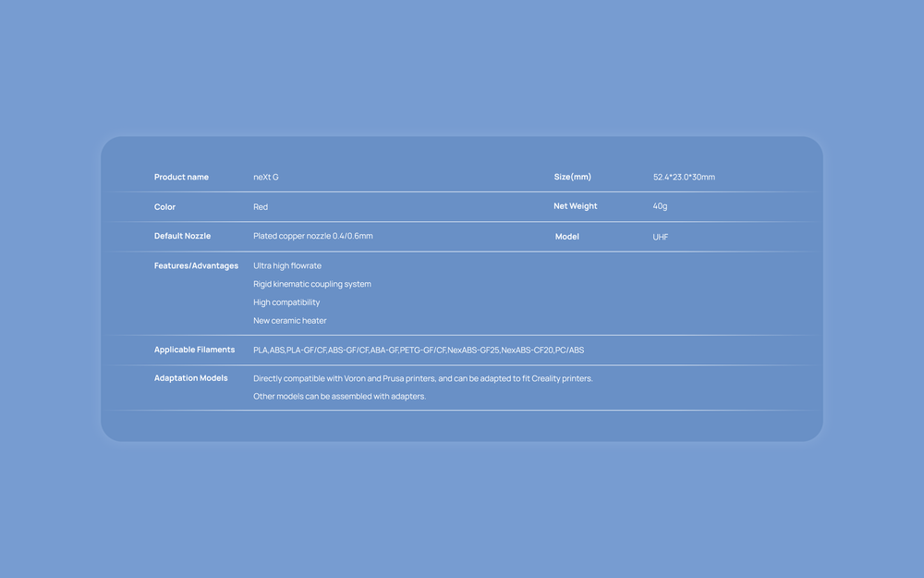Click the Product name label

coord(181,177)
